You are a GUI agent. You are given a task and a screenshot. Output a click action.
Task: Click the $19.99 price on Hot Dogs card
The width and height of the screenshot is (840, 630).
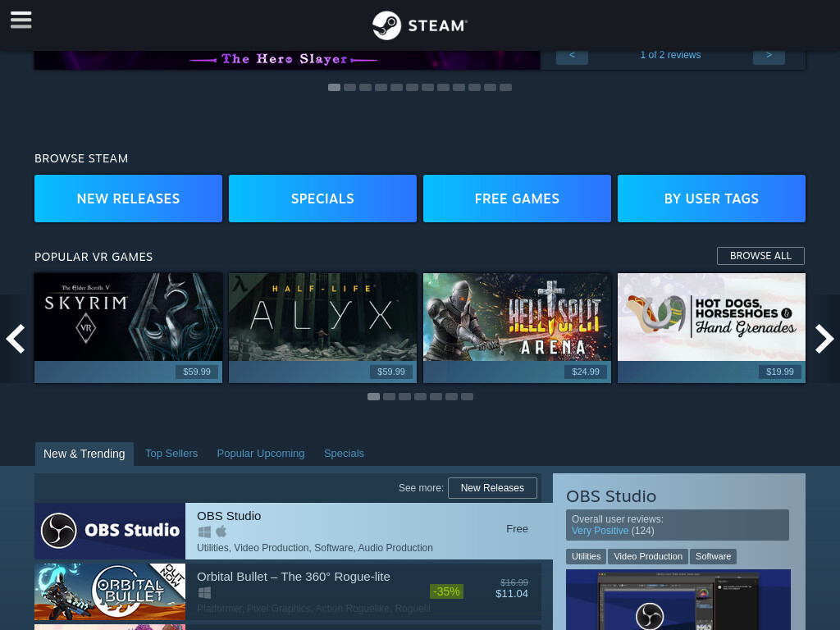(780, 372)
